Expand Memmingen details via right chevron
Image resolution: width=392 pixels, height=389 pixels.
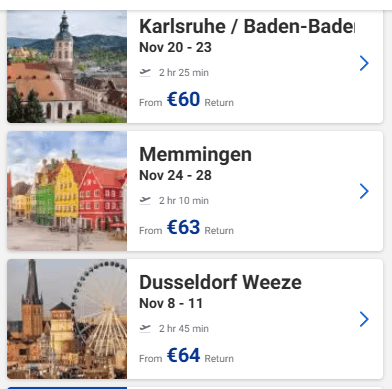tap(364, 191)
